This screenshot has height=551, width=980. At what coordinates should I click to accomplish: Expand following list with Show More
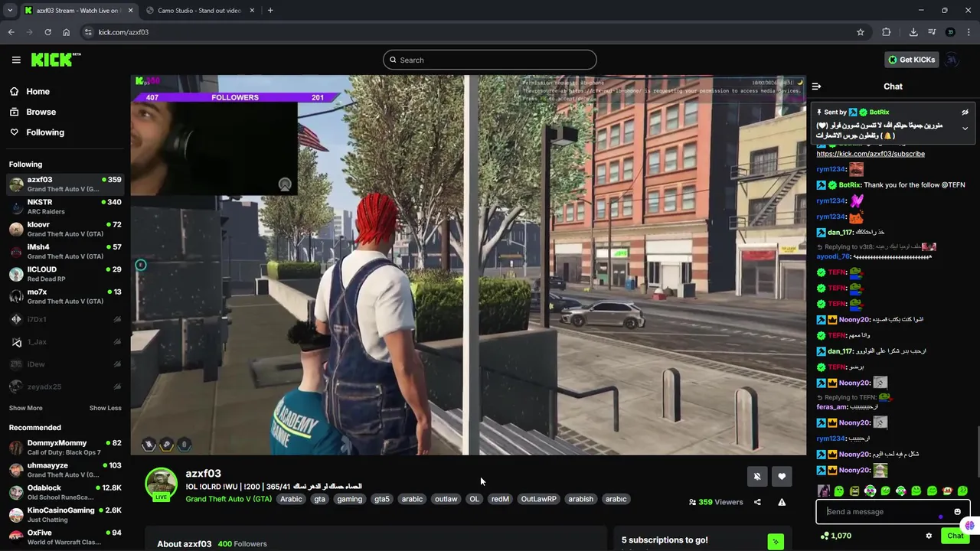coord(26,408)
